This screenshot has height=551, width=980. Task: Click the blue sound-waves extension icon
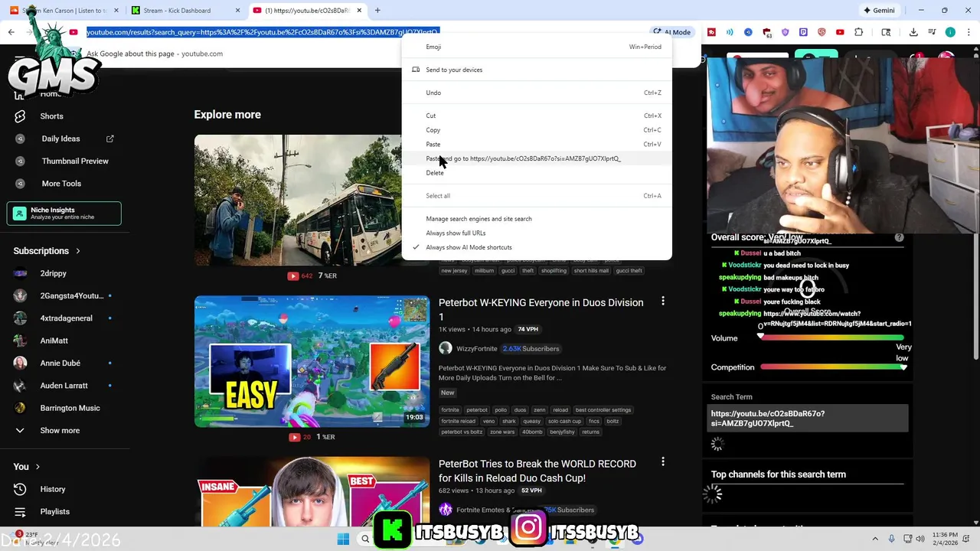click(730, 32)
